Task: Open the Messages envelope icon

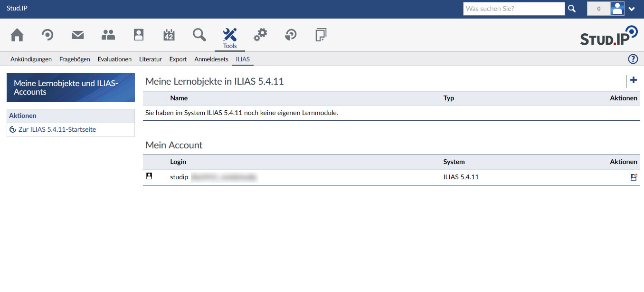Action: point(78,35)
